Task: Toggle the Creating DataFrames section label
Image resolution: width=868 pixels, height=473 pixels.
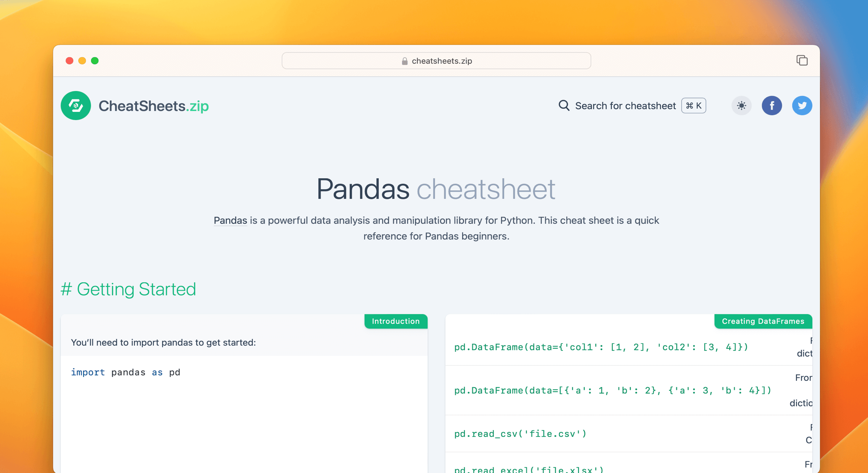Action: [763, 321]
